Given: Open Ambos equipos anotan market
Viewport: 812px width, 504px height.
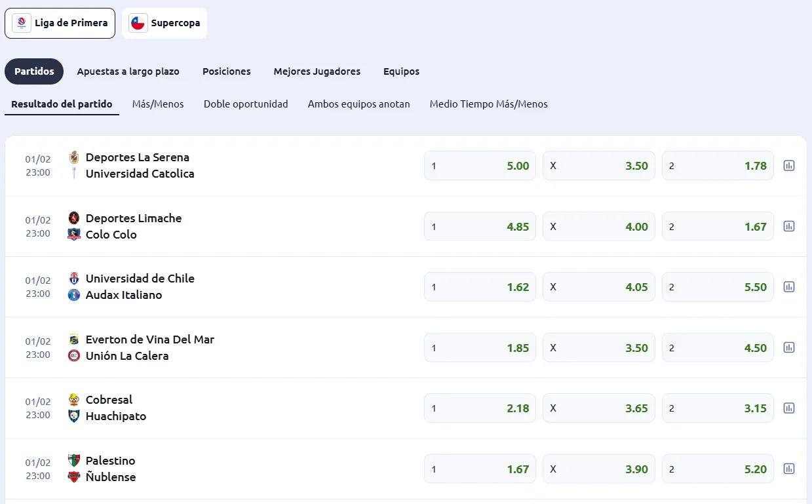Looking at the screenshot, I should 358,104.
